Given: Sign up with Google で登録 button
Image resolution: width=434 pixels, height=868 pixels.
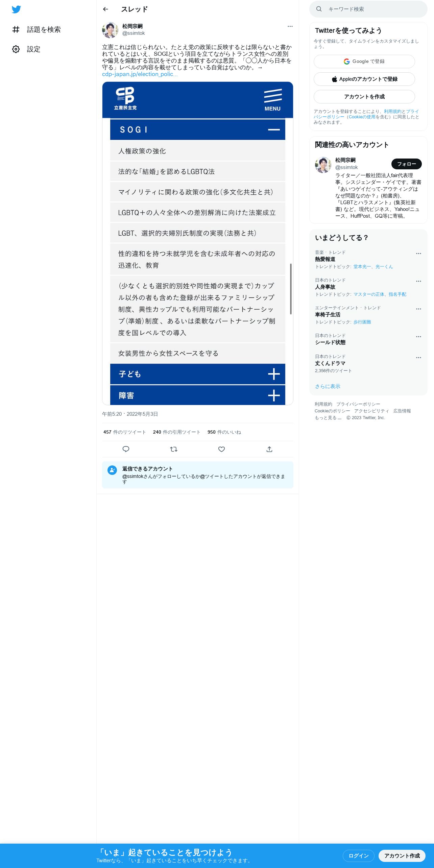Looking at the screenshot, I should tap(364, 62).
